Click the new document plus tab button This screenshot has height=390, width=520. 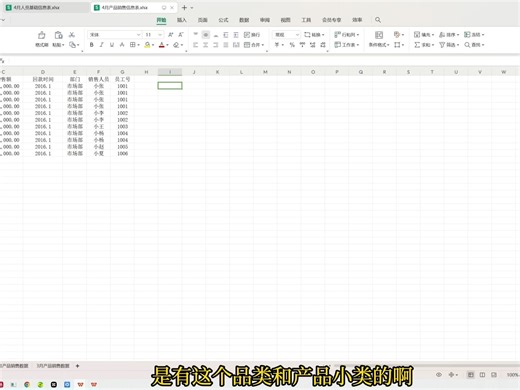(184, 7)
